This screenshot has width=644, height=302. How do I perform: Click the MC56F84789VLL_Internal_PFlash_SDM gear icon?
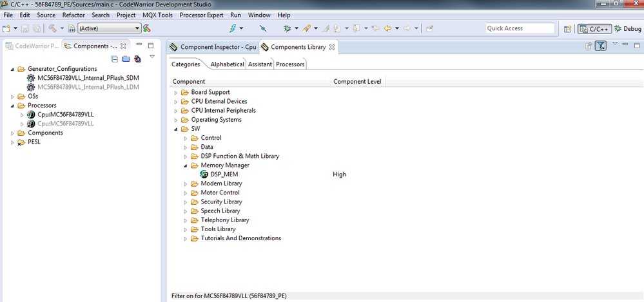(x=31, y=78)
